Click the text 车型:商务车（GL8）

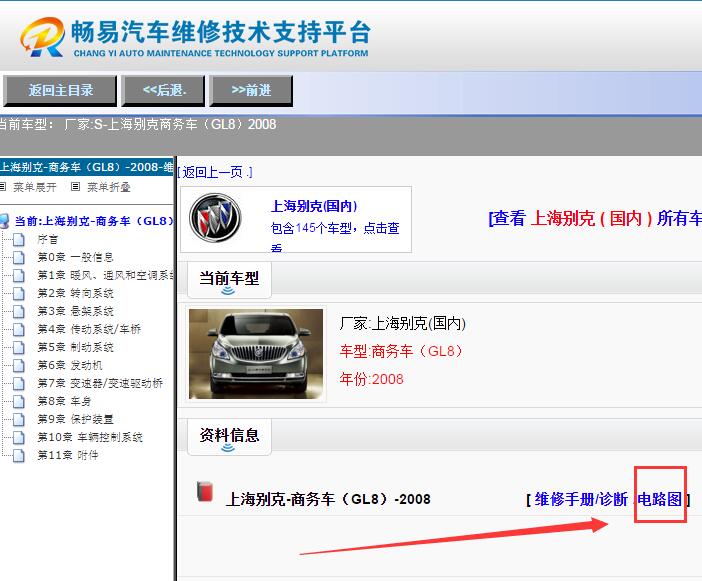[401, 351]
